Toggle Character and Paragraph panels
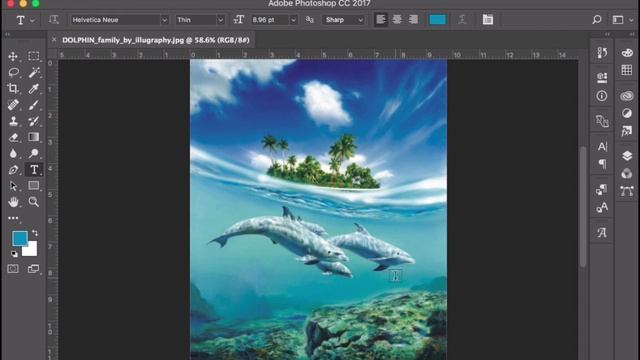 click(x=488, y=20)
